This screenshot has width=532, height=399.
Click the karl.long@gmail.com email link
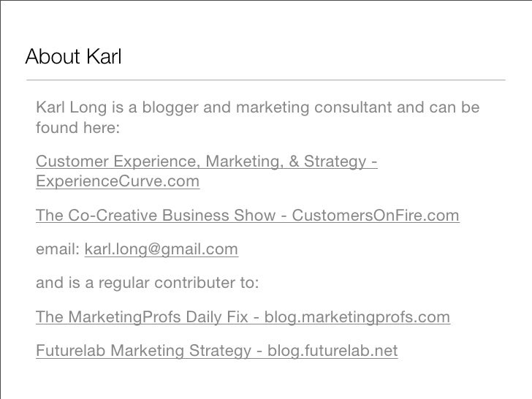(161, 249)
